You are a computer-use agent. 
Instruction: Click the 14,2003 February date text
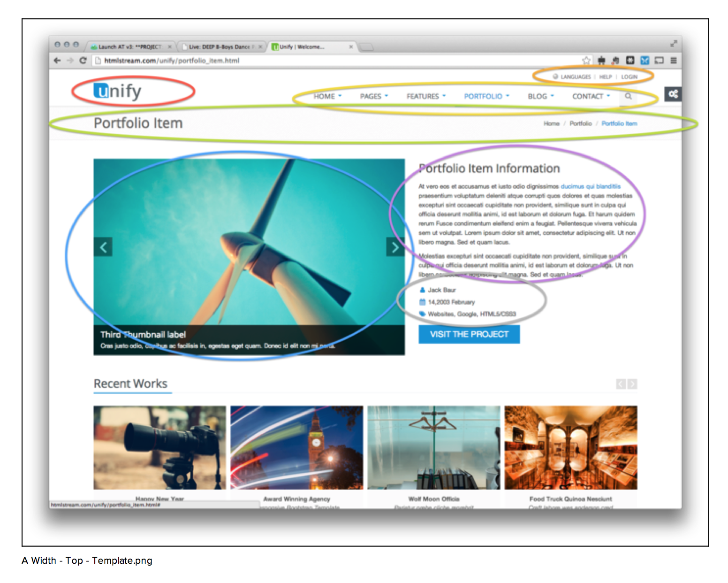tap(451, 302)
